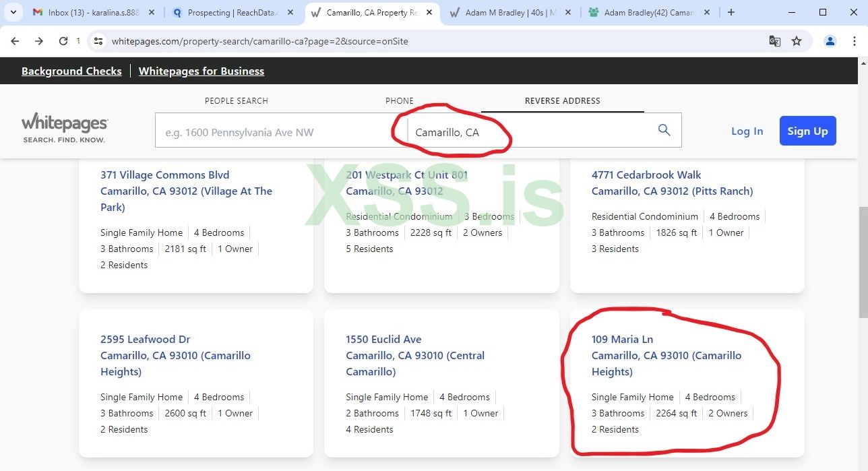Open 1550 Euclid Ave listing
The image size is (868, 471).
[x=415, y=355]
